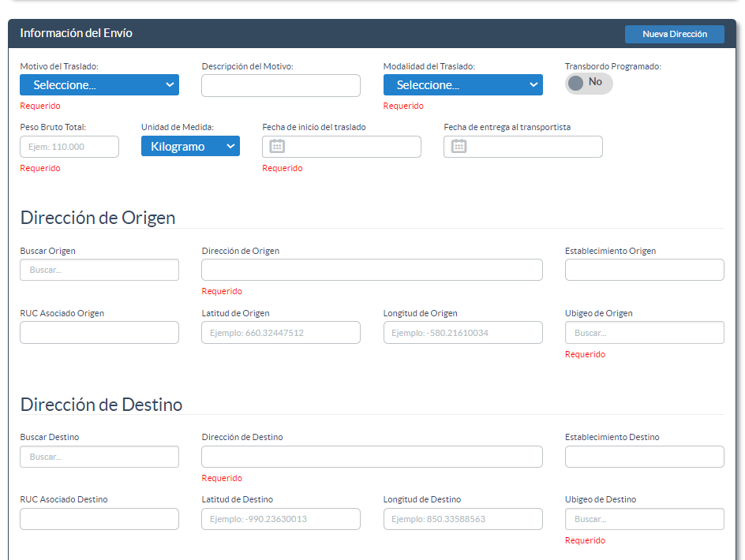
Task: Click the Ubigeo de Destino search box
Action: [x=644, y=519]
